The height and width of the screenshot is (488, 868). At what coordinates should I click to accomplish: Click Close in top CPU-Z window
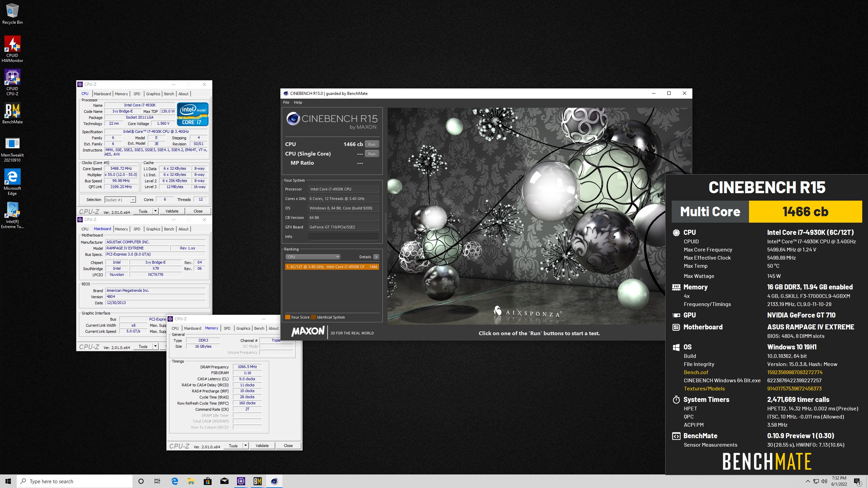click(x=198, y=211)
